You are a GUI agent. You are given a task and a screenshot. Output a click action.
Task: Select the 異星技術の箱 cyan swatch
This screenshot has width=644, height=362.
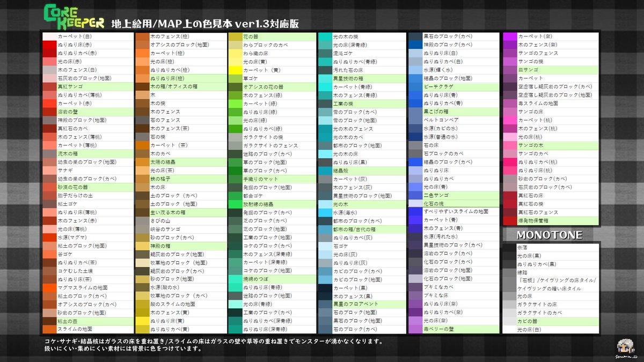tap(325, 78)
